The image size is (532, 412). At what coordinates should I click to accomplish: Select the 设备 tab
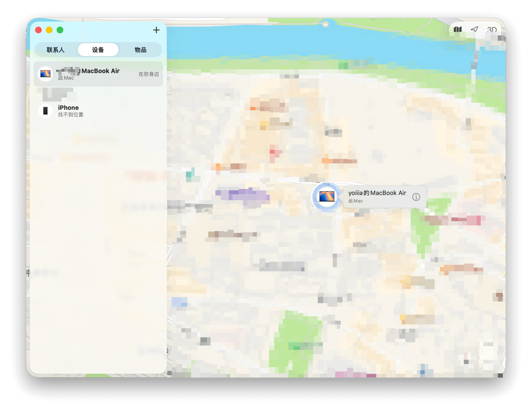pos(98,50)
